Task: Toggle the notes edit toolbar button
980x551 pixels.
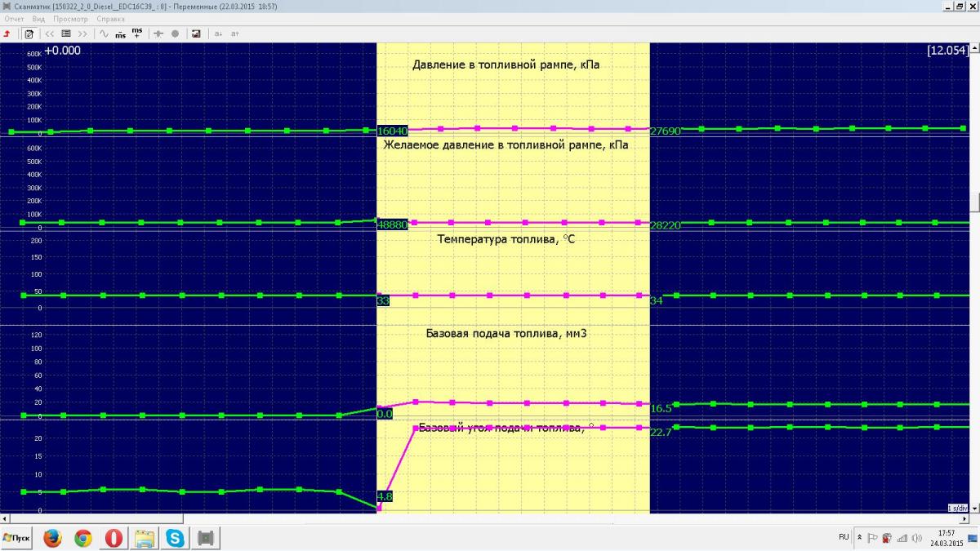Action: point(29,33)
